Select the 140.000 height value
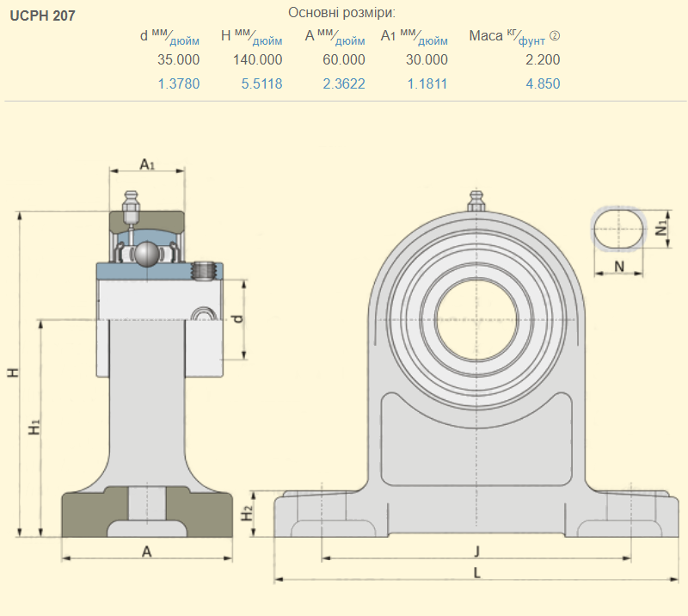 tap(257, 60)
